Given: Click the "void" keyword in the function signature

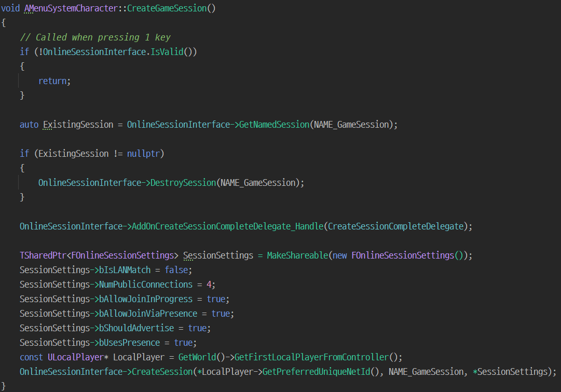Looking at the screenshot, I should [x=10, y=8].
